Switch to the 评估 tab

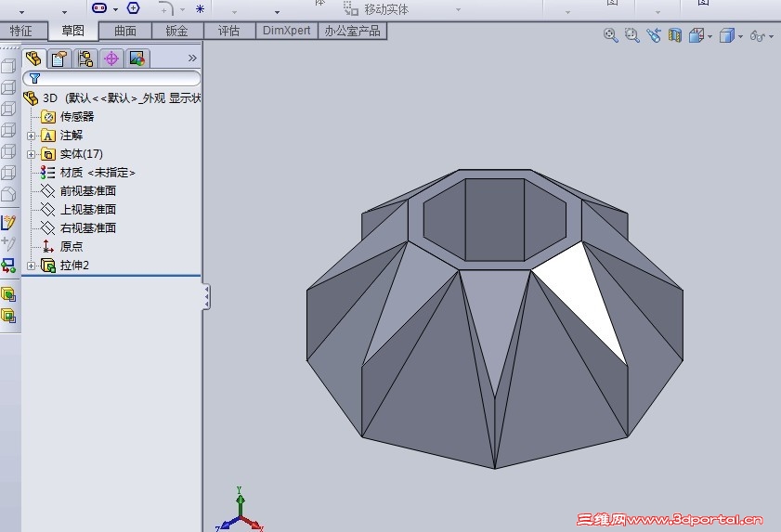point(229,31)
